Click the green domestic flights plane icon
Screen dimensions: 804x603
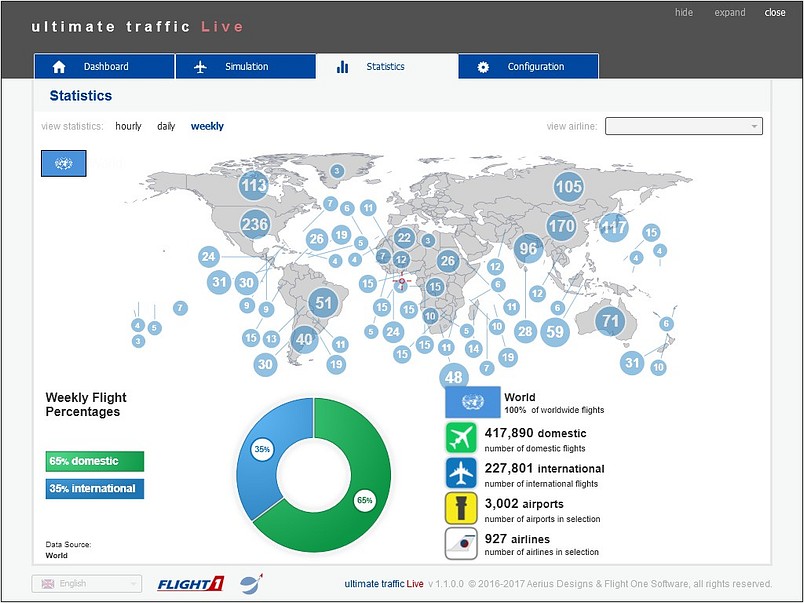click(461, 437)
